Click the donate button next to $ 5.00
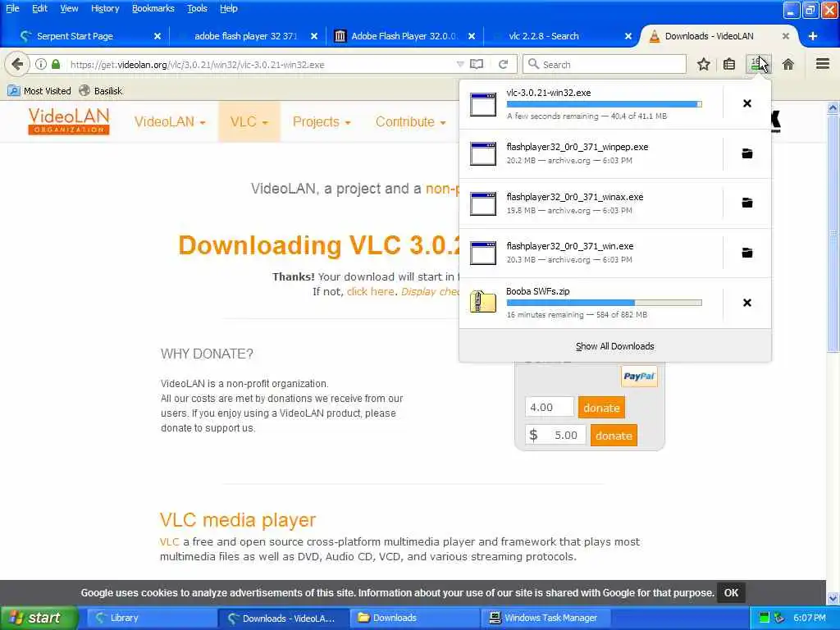Screen dimensions: 840x630 (614, 436)
